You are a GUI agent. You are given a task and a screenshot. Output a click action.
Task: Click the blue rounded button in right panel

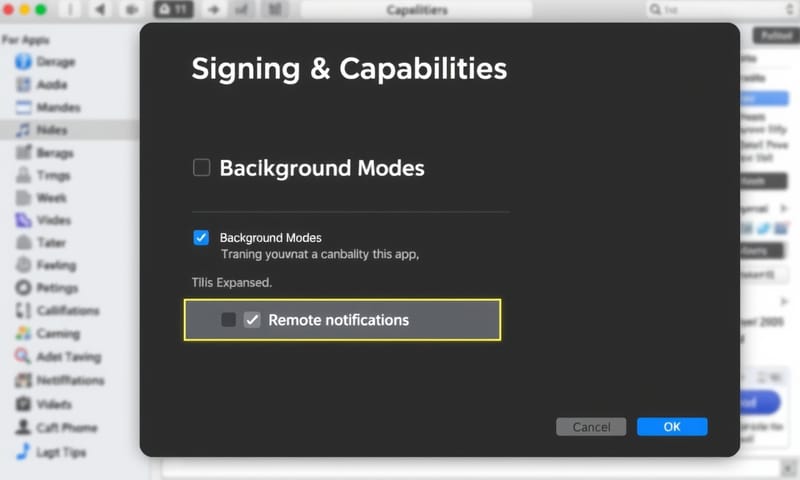759,402
